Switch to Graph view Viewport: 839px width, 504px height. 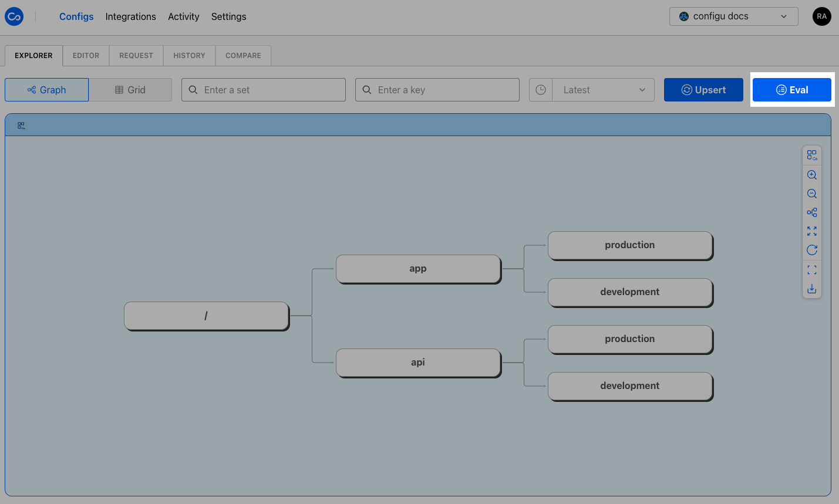[47, 90]
